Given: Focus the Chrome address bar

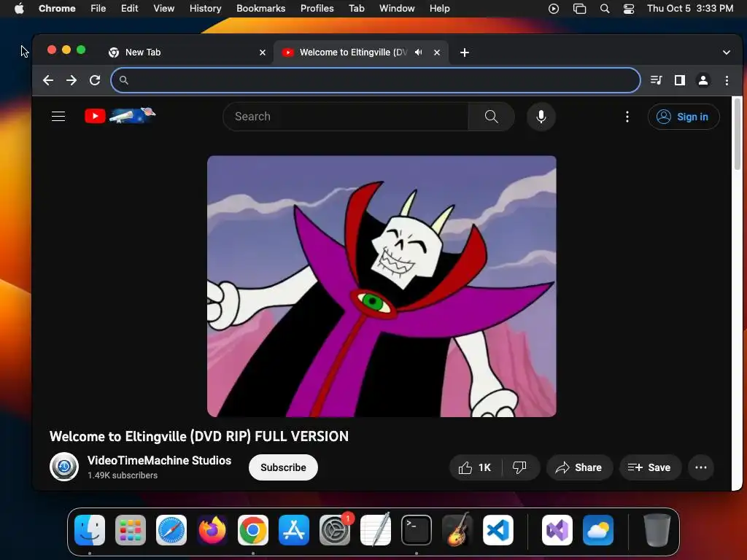Looking at the screenshot, I should [x=376, y=80].
